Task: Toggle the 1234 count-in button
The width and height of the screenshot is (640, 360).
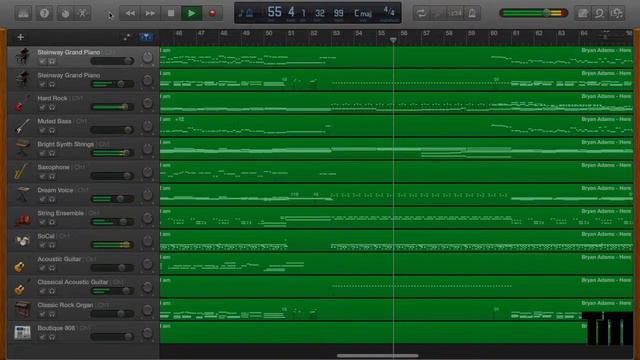Action: pos(455,13)
